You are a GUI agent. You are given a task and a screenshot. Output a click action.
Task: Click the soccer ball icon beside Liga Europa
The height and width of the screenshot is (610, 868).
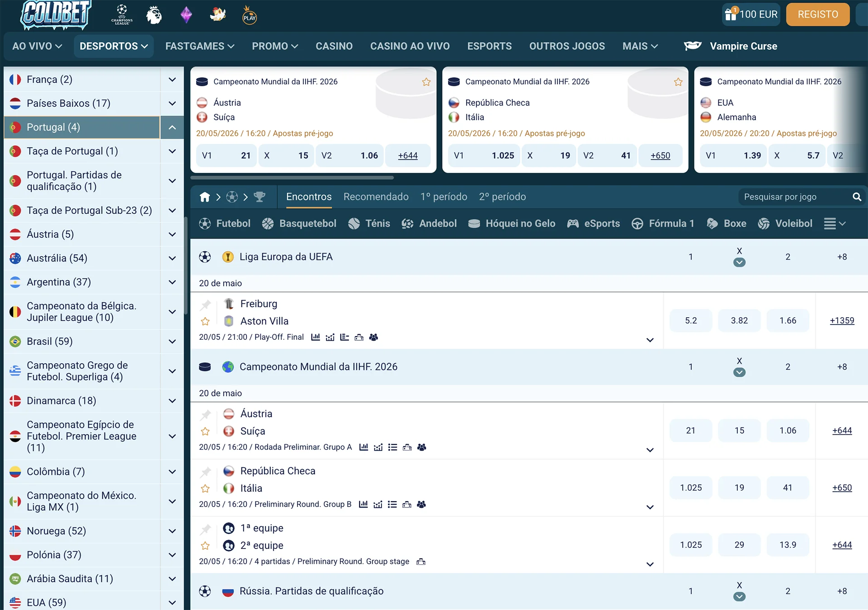point(205,257)
